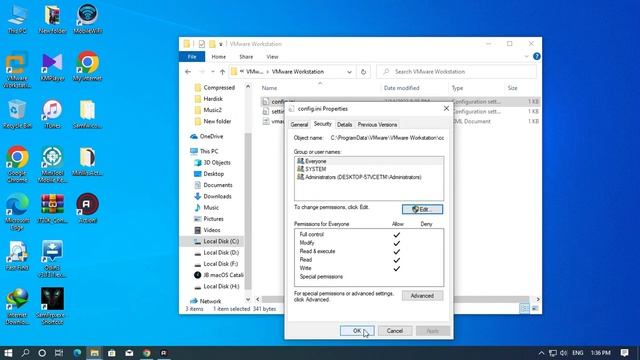Click Explorer help question mark icon
Image resolution: width=640 pixels, height=360 pixels.
point(537,56)
